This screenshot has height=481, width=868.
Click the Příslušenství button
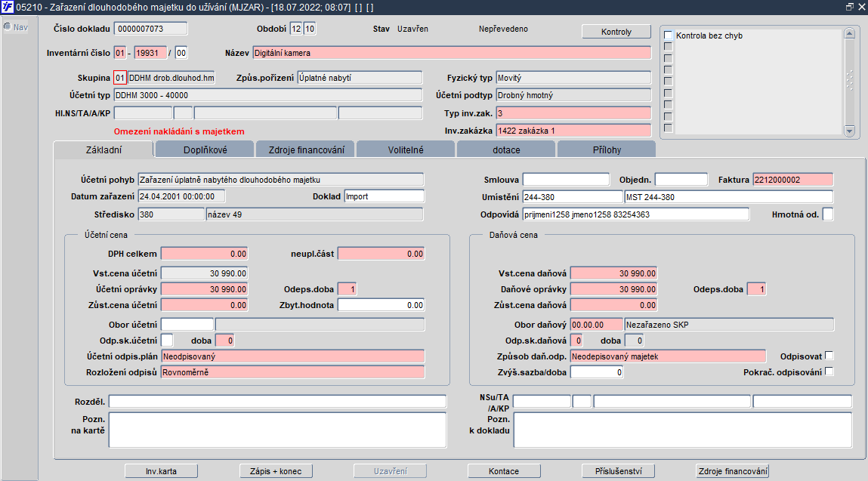pyautogui.click(x=617, y=471)
